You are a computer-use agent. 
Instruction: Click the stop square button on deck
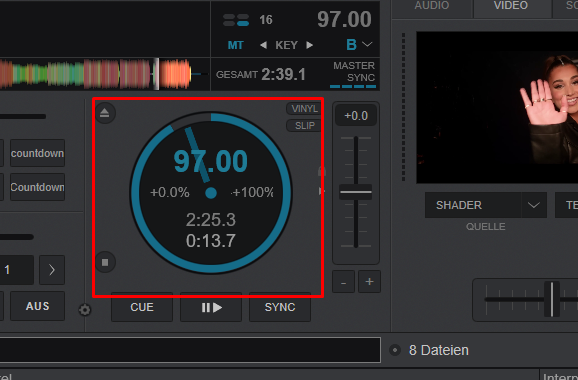click(x=105, y=262)
